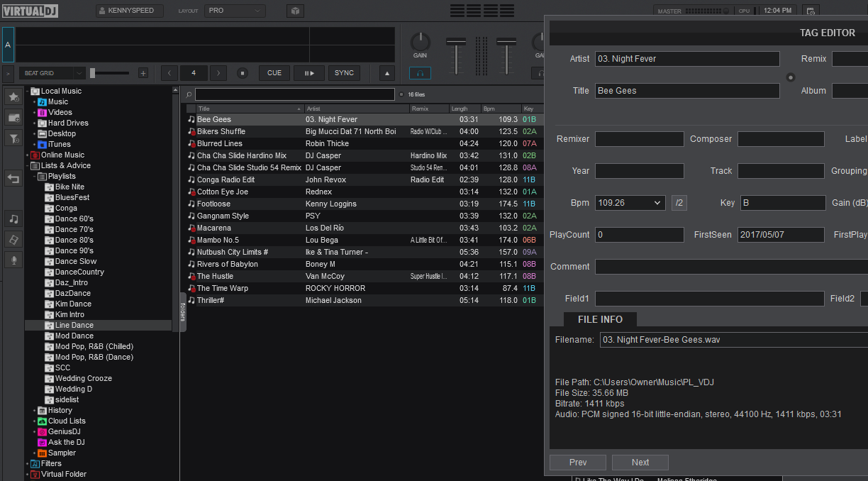Click the stop button on deck transport
The width and height of the screenshot is (868, 481).
(243, 73)
